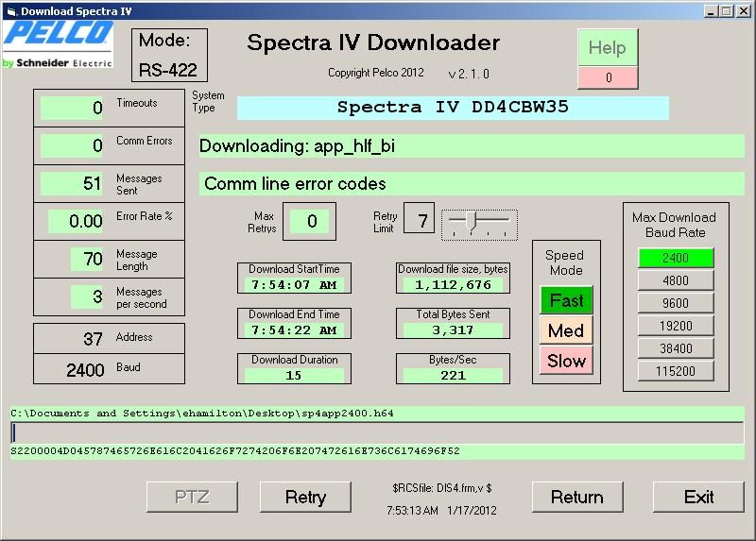The image size is (756, 541).
Task: Click the 7:53:13 AM 1/17/2012 timestamp
Action: tap(441, 510)
